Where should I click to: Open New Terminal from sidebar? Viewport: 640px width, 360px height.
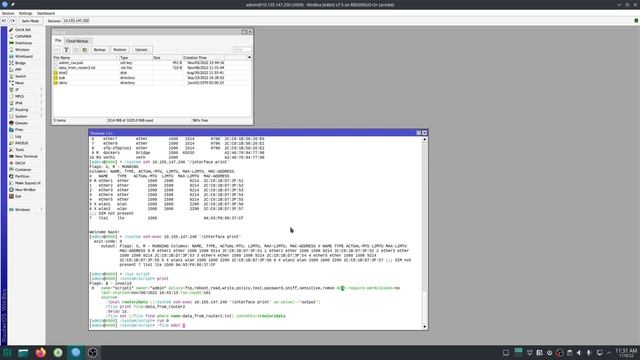click(x=26, y=156)
